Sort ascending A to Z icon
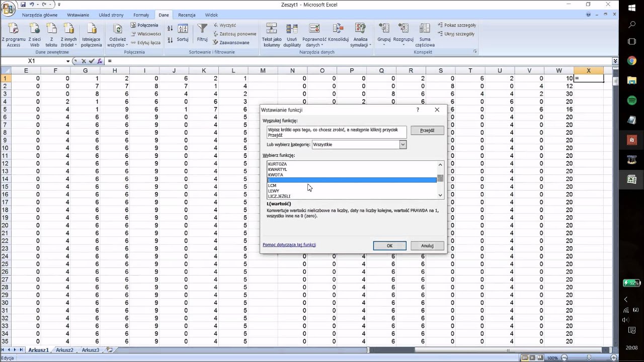Viewport: 644px width, 362px height. (x=170, y=29)
